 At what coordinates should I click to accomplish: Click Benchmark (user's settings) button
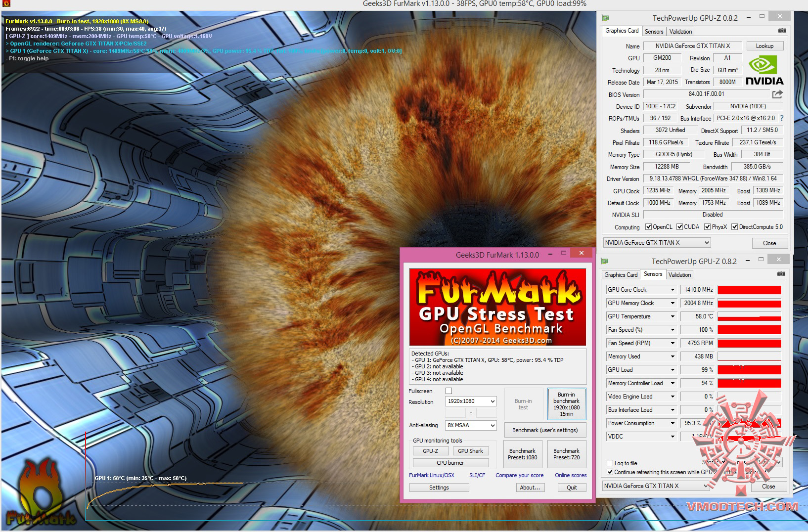click(x=545, y=430)
